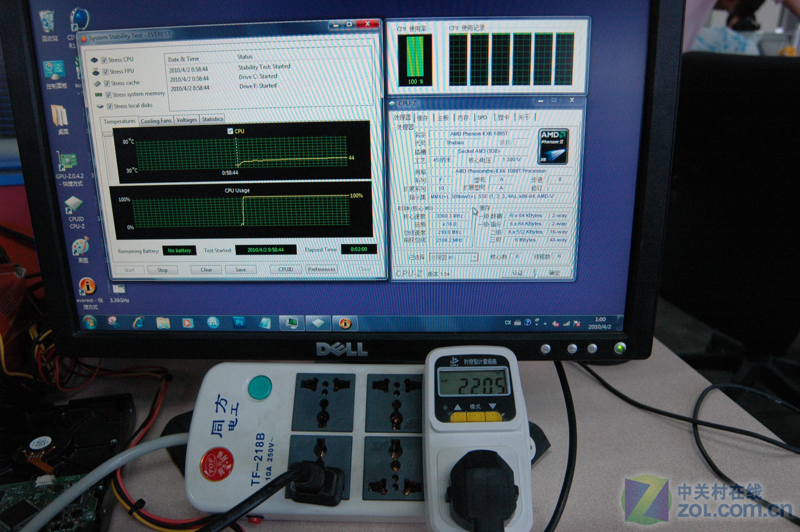Click the Save button in EVEREST
The height and width of the screenshot is (532, 800).
click(x=240, y=270)
